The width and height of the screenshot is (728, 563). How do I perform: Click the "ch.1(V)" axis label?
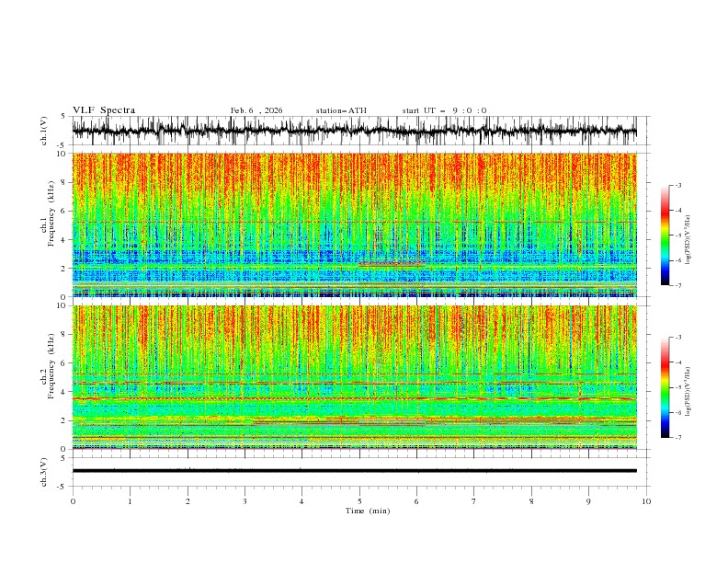tap(44, 131)
